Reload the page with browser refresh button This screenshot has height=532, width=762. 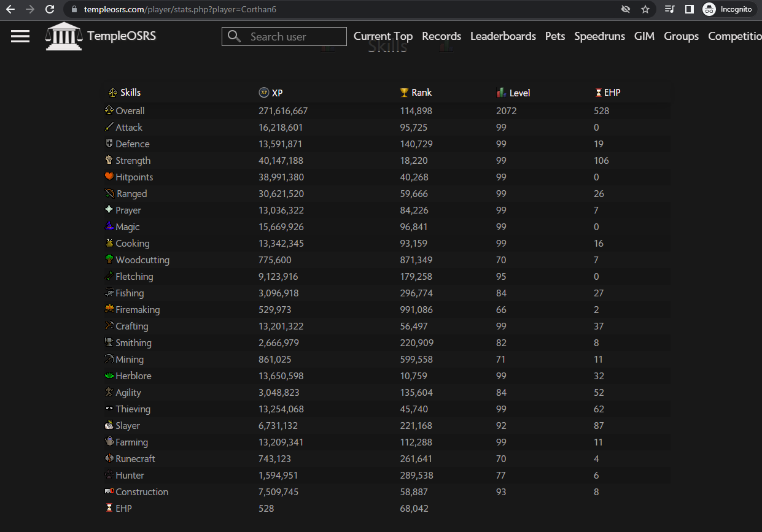click(50, 9)
